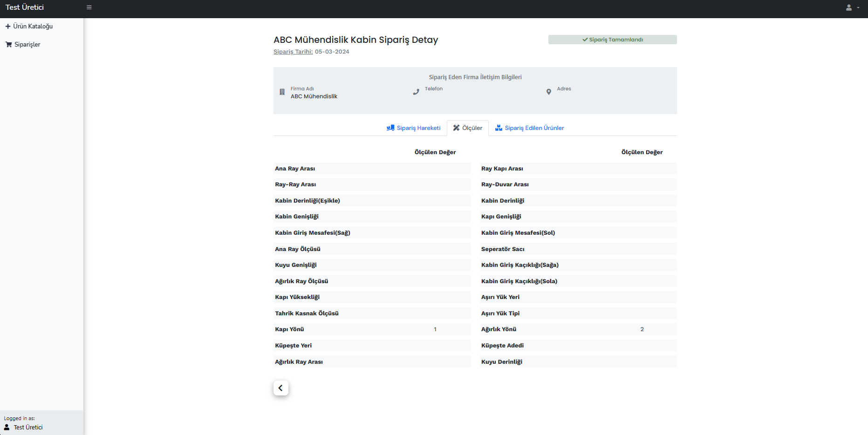Screen dimensions: 868x435
Task: Go to Siparişler page
Action: pyautogui.click(x=27, y=45)
